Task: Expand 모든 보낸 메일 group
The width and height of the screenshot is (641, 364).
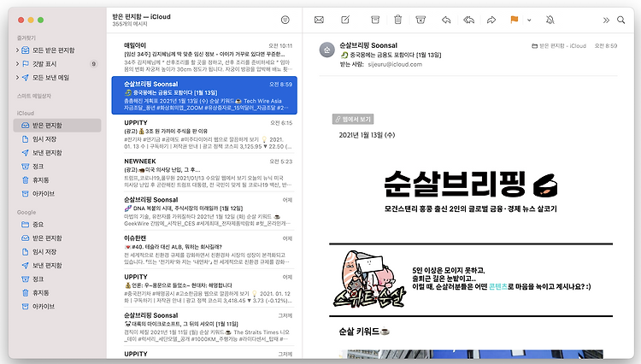Action: 17,78
